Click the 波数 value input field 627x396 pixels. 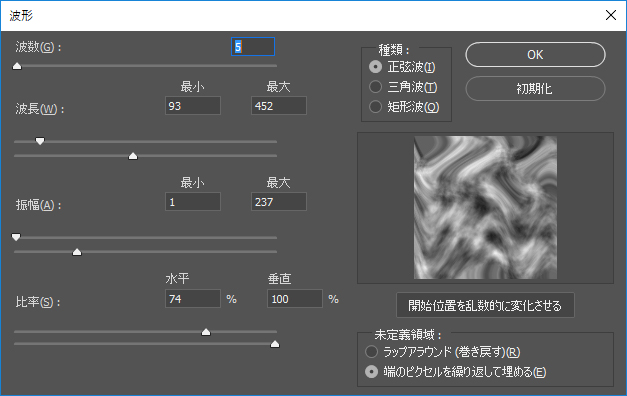[253, 47]
